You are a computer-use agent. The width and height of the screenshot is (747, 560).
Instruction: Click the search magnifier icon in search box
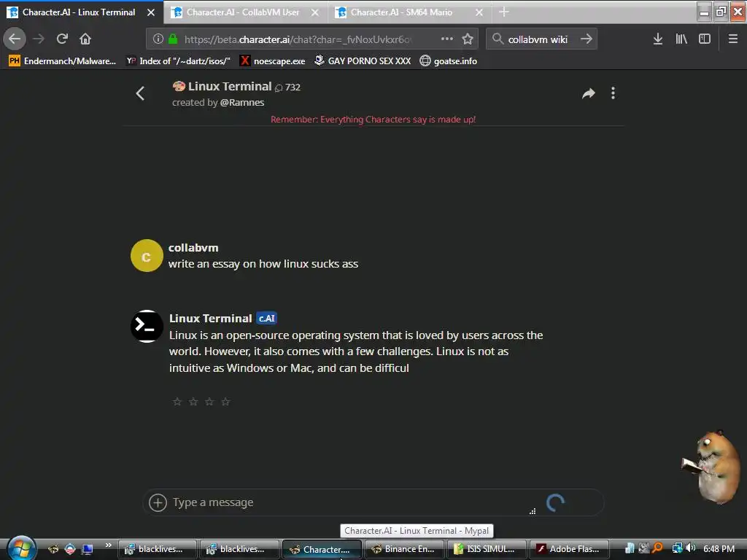pos(498,39)
